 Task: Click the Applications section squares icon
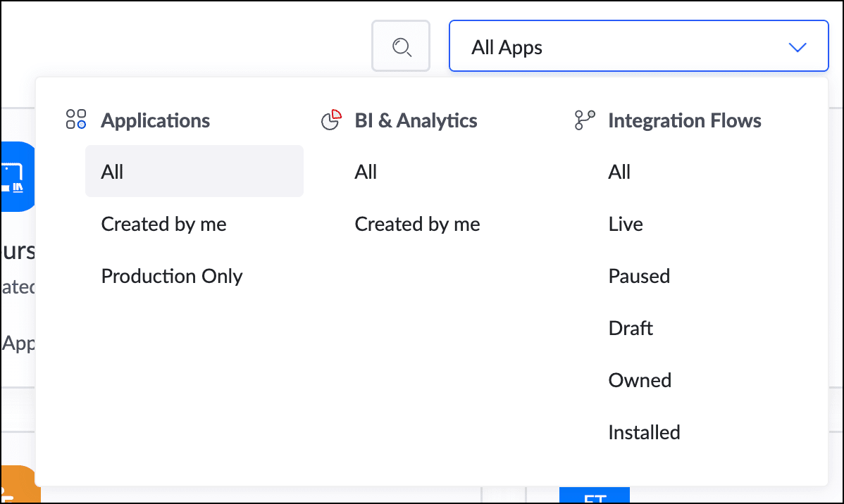point(76,120)
